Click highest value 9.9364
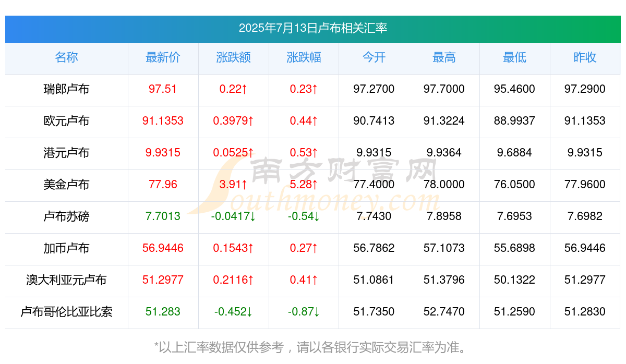 coord(444,153)
